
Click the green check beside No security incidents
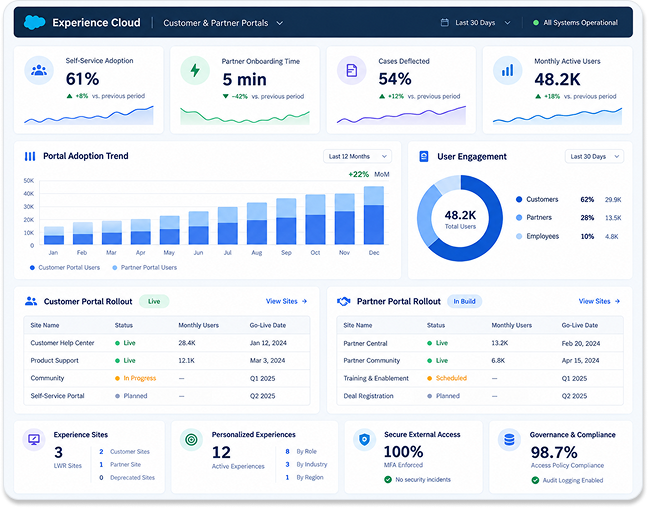pyautogui.click(x=388, y=479)
